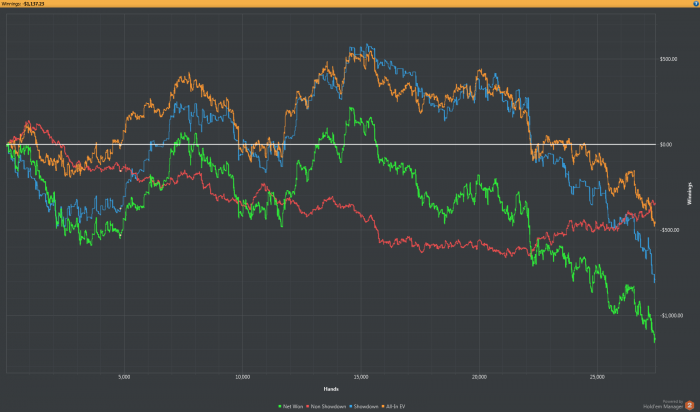Click the 10,000 hands x-axis label

(x=242, y=377)
